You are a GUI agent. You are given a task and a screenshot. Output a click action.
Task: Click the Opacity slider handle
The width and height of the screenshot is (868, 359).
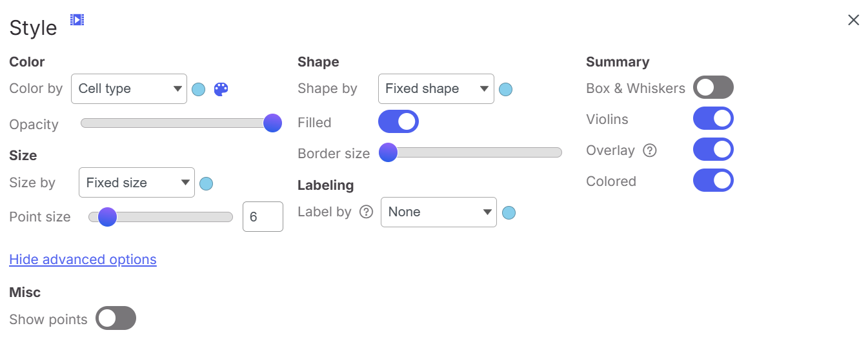coord(272,123)
